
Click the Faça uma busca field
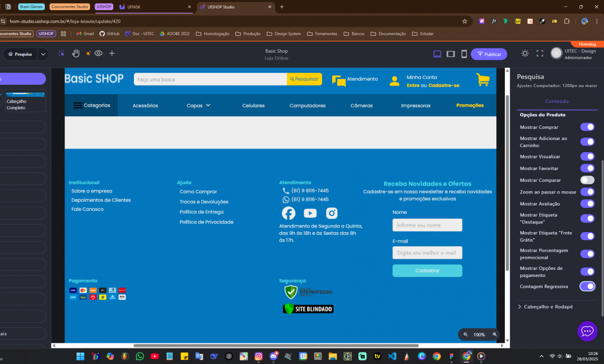[210, 80]
